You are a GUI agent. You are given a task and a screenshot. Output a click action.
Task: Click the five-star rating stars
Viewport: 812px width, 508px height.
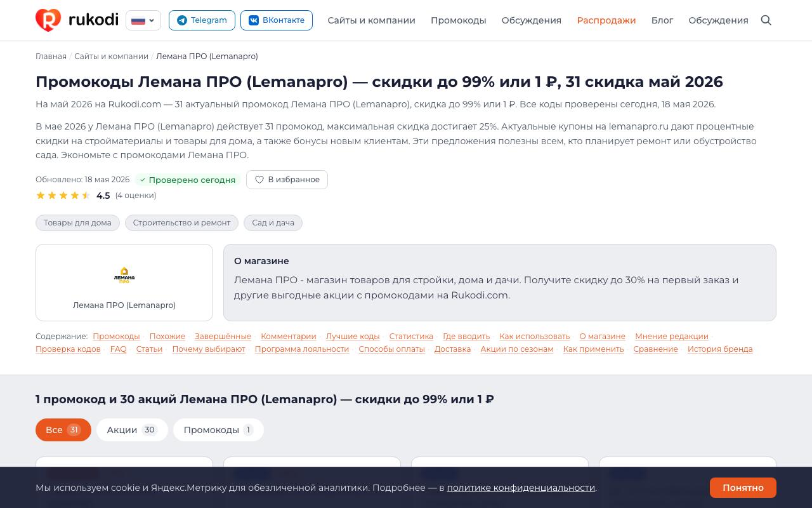pos(63,196)
